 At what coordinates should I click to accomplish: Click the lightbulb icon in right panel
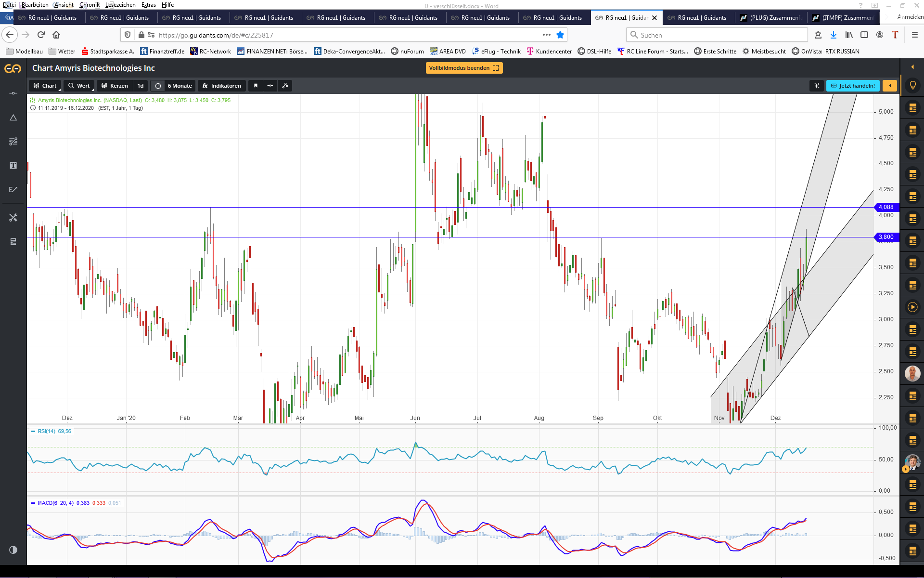coord(912,86)
